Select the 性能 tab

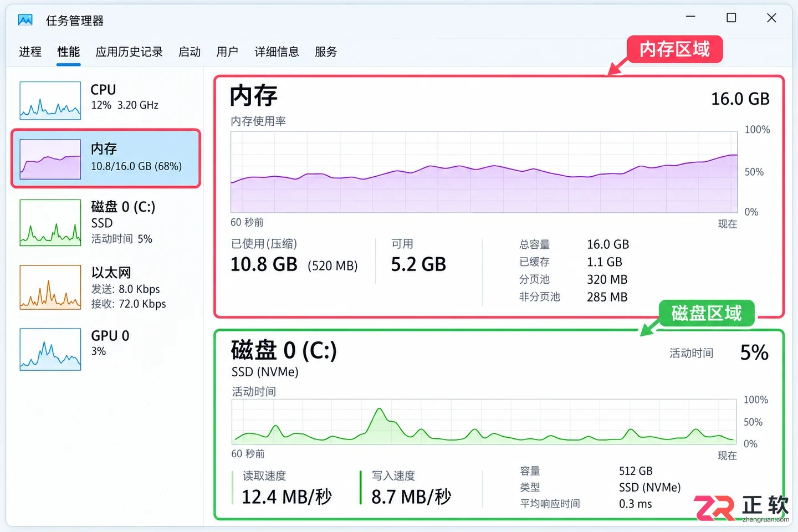click(x=69, y=52)
